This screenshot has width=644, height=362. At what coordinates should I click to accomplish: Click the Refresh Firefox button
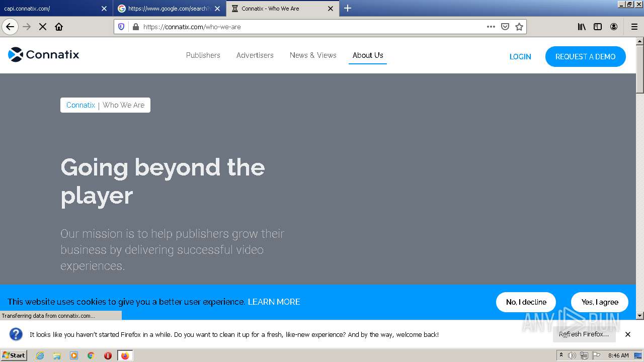tap(584, 334)
